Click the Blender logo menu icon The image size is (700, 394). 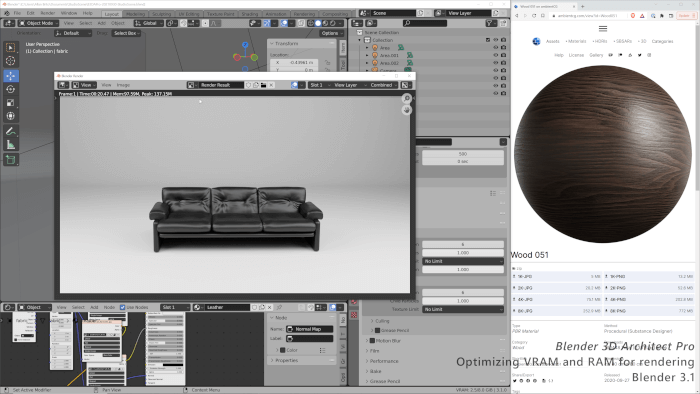click(x=6, y=13)
